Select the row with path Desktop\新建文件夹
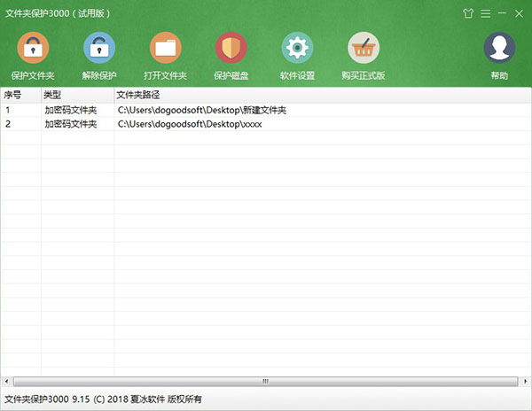Image resolution: width=532 pixels, height=411 pixels. 202,110
